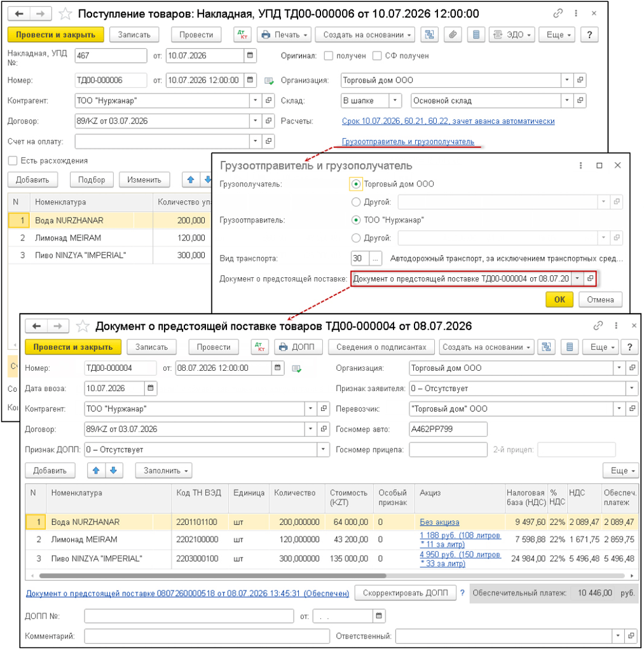Screen dimensions: 644x650
Task: Click the yellow ОК button
Action: 559,300
